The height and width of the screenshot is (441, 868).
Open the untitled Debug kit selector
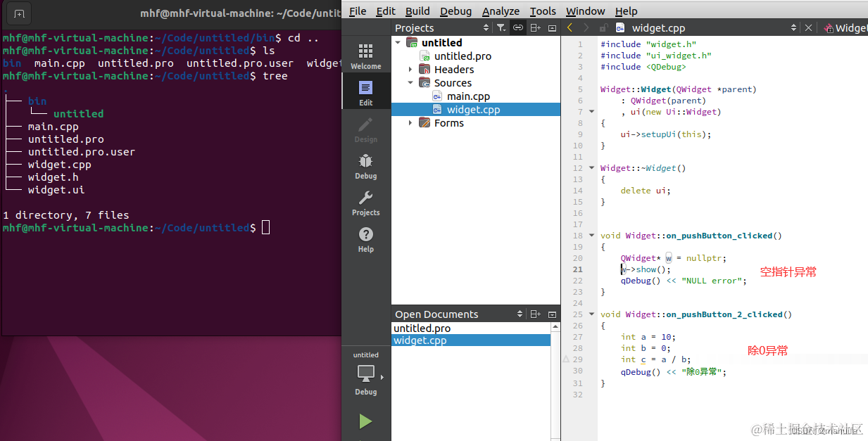(365, 375)
